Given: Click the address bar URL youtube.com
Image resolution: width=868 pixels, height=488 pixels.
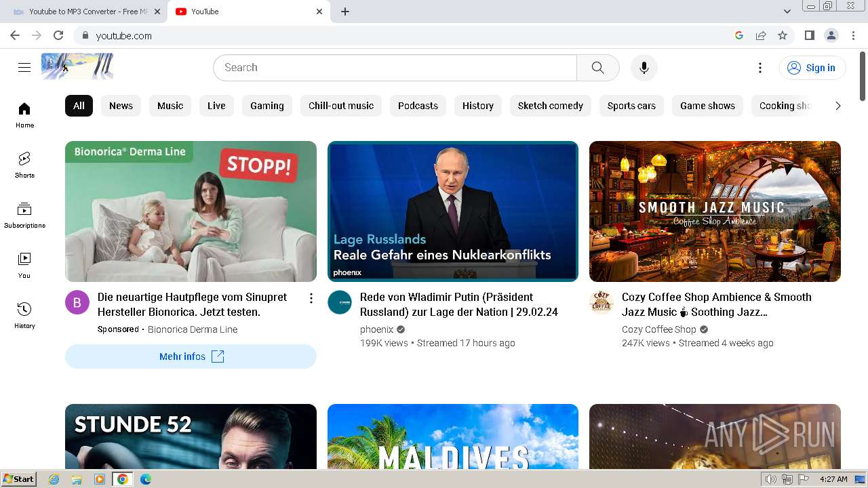Looking at the screenshot, I should coord(124,36).
